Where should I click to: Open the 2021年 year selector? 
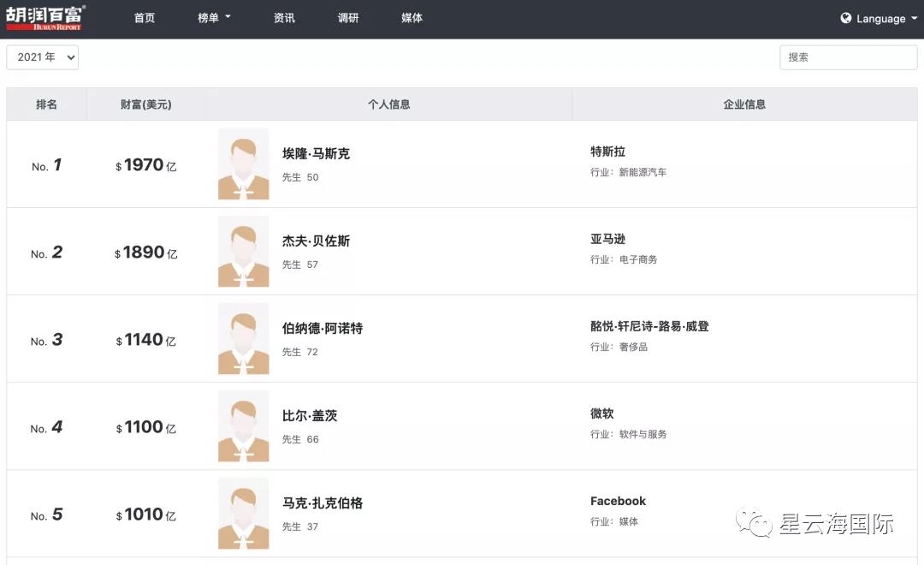click(42, 56)
